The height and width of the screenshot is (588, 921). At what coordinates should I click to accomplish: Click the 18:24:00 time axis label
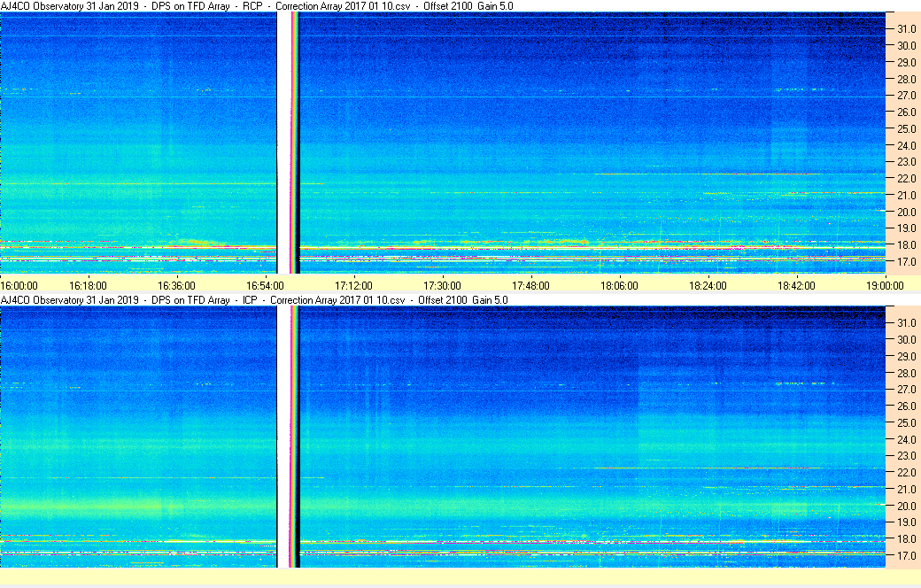pyautogui.click(x=708, y=286)
